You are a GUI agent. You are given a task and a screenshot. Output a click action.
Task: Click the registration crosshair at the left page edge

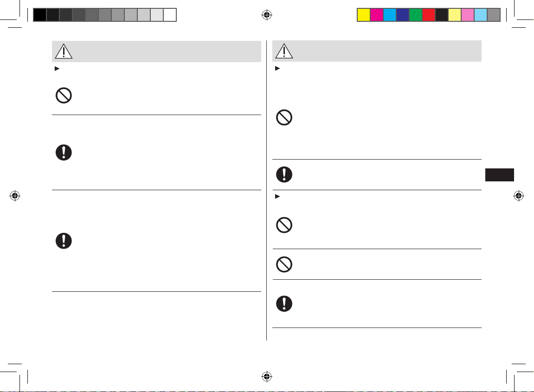coord(15,196)
